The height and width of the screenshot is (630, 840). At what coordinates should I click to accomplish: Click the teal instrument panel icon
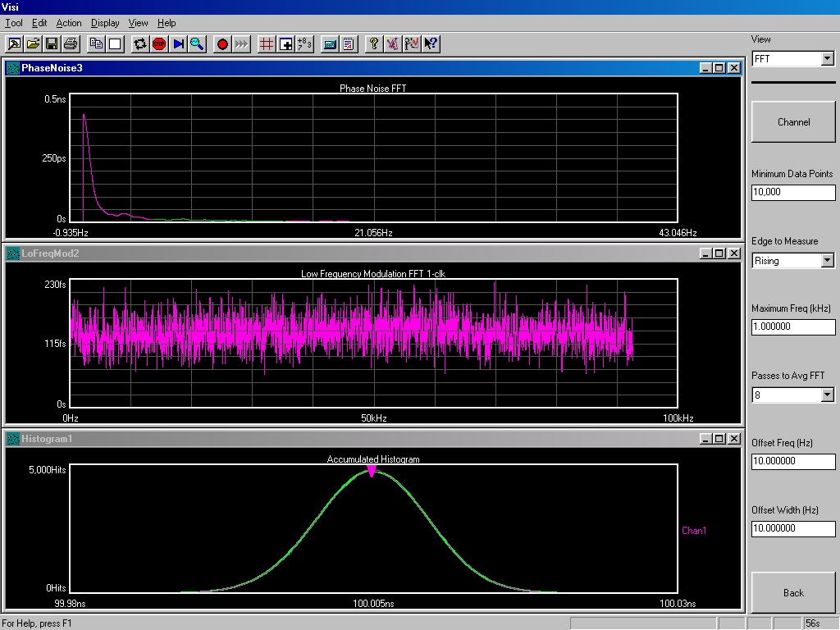click(x=330, y=44)
